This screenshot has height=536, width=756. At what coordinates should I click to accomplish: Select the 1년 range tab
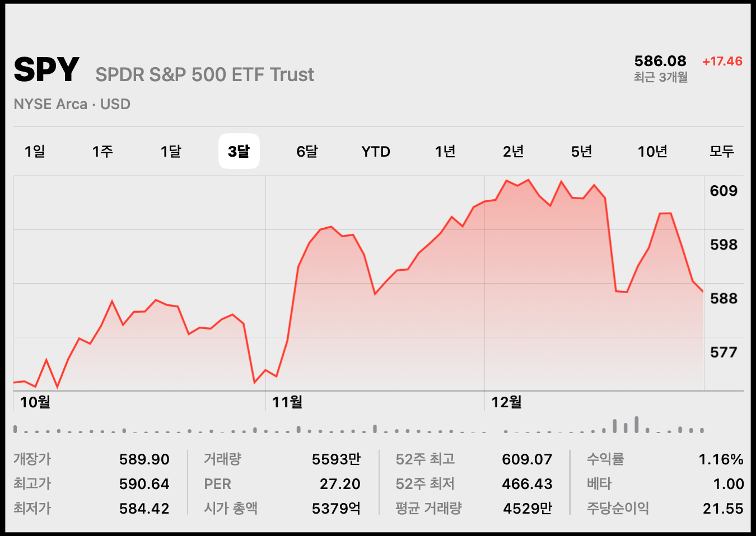pos(445,151)
